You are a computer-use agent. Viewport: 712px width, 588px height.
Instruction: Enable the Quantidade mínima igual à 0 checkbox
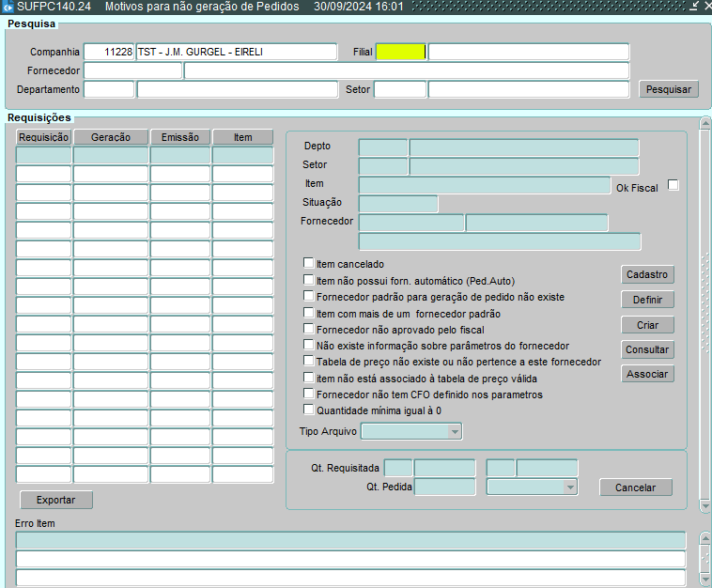[x=308, y=410]
